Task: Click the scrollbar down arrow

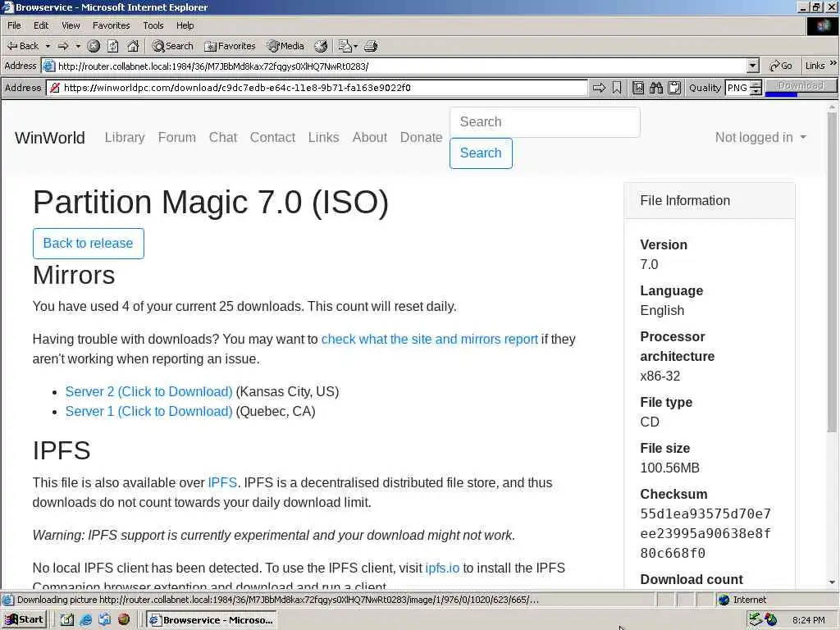Action: [832, 582]
